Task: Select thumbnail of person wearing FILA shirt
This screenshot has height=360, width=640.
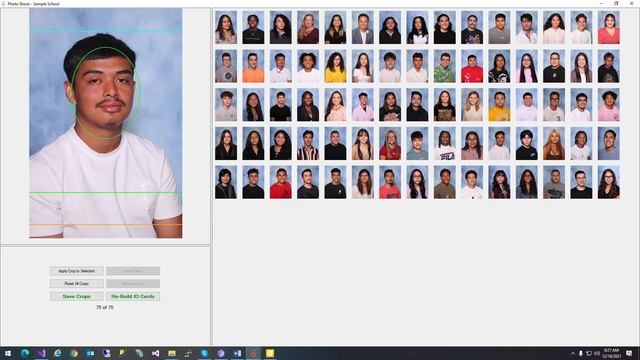Action: [x=444, y=143]
